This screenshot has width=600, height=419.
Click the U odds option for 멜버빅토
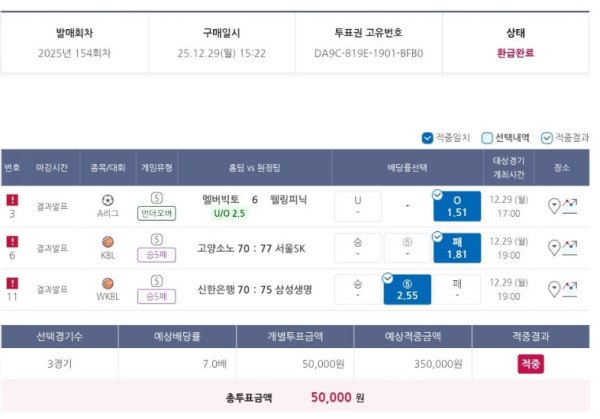coord(358,206)
